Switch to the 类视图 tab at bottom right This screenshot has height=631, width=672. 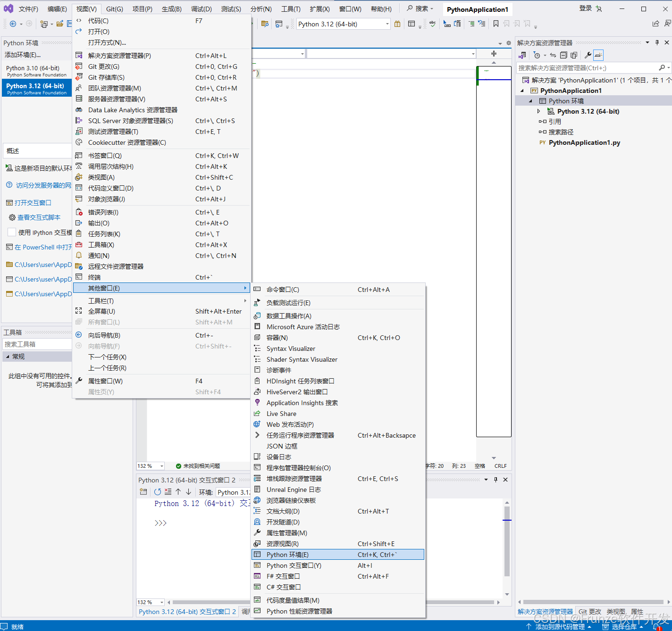(x=616, y=612)
